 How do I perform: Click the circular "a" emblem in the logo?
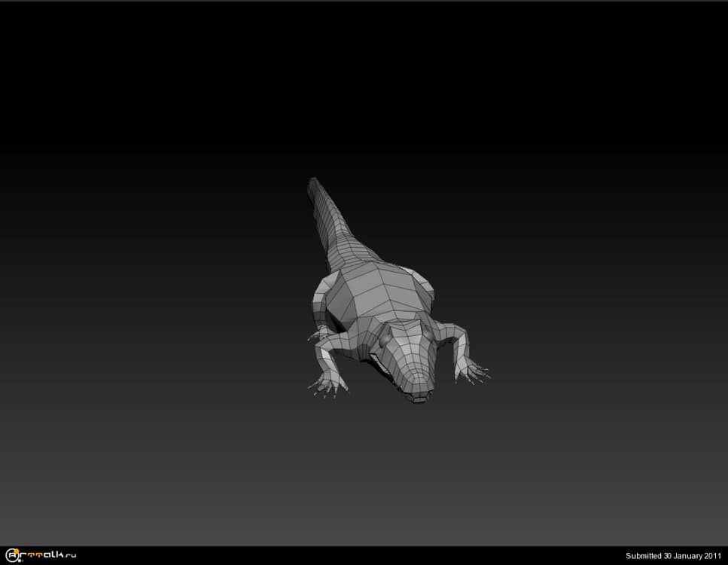point(11,556)
